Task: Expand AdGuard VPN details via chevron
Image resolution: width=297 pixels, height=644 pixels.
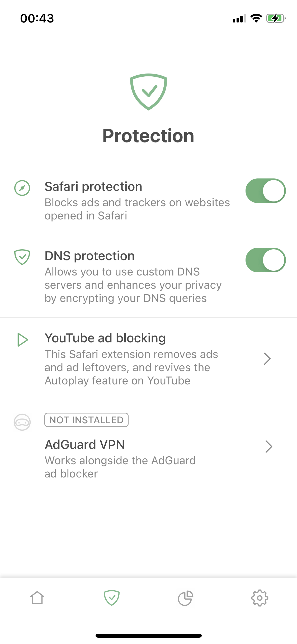Action: (268, 447)
